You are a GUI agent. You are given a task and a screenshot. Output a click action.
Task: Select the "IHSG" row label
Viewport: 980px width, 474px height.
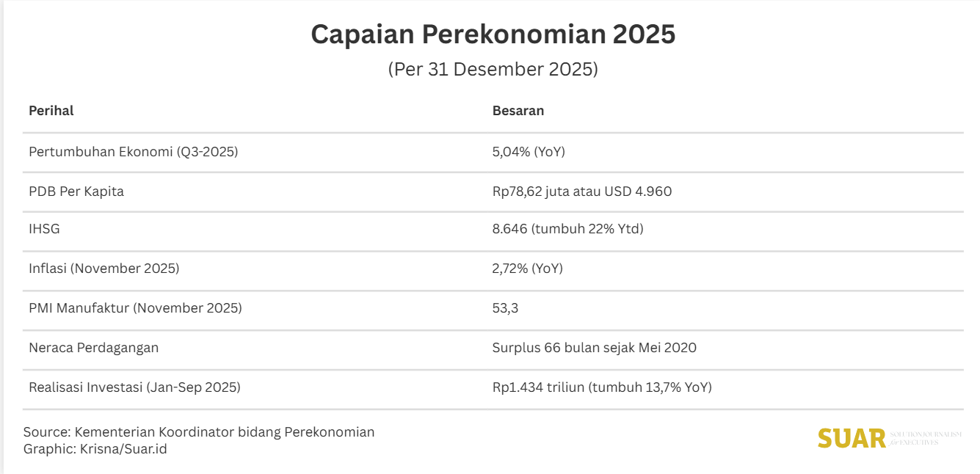[44, 229]
